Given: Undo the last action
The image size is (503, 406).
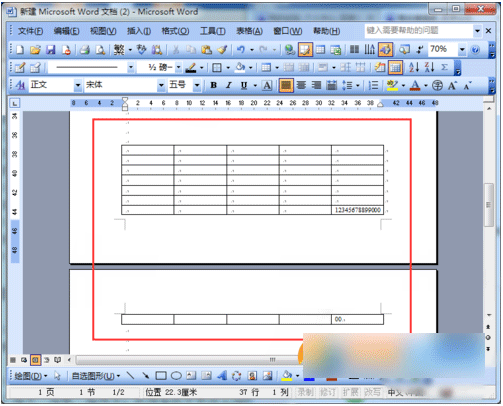Looking at the screenshot, I should (x=240, y=50).
